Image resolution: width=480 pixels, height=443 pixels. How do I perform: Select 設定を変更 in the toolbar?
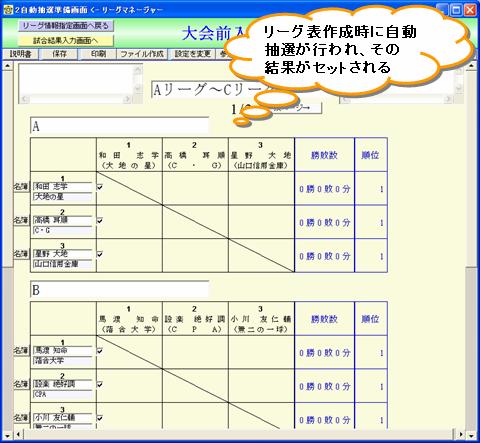pos(193,54)
